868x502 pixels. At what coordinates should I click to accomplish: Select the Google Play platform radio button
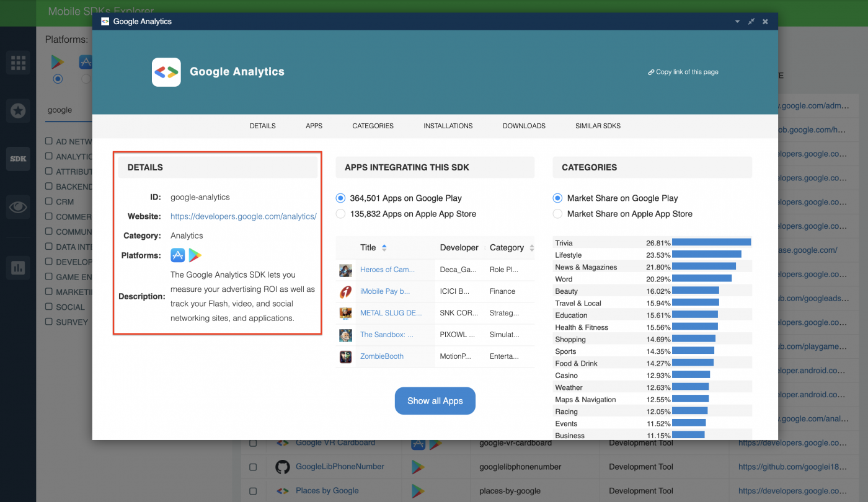tap(58, 79)
